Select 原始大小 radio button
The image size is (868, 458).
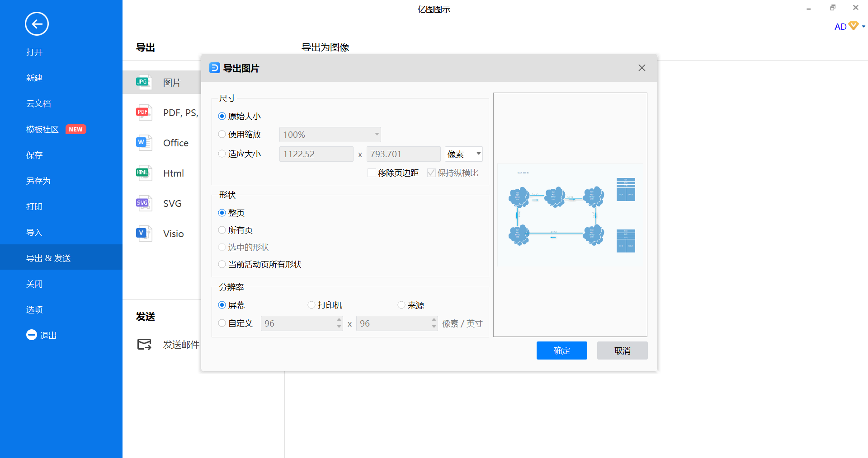[222, 116]
